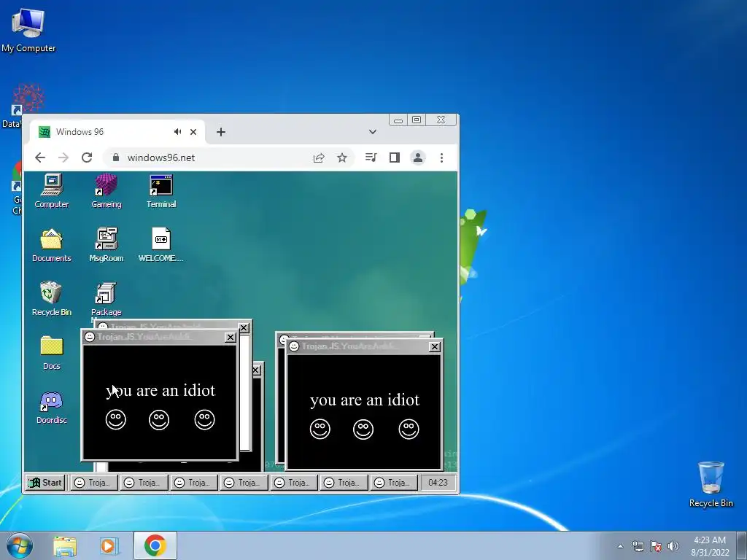Select the Windows 96 browser tab
Image resolution: width=747 pixels, height=560 pixels.
[117, 132]
